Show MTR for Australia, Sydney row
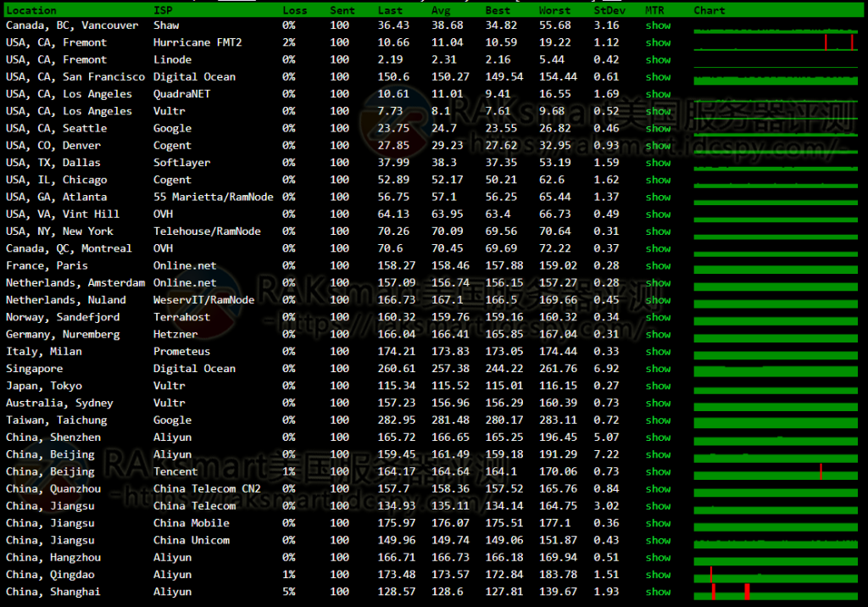 658,404
